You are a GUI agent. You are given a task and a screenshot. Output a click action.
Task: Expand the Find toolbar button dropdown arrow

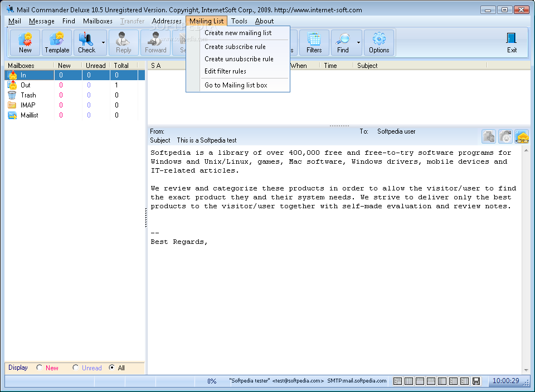[x=358, y=43]
